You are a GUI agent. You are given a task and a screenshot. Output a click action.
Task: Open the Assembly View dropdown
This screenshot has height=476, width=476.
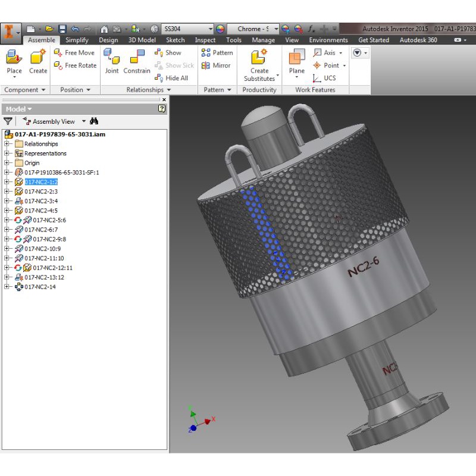83,121
